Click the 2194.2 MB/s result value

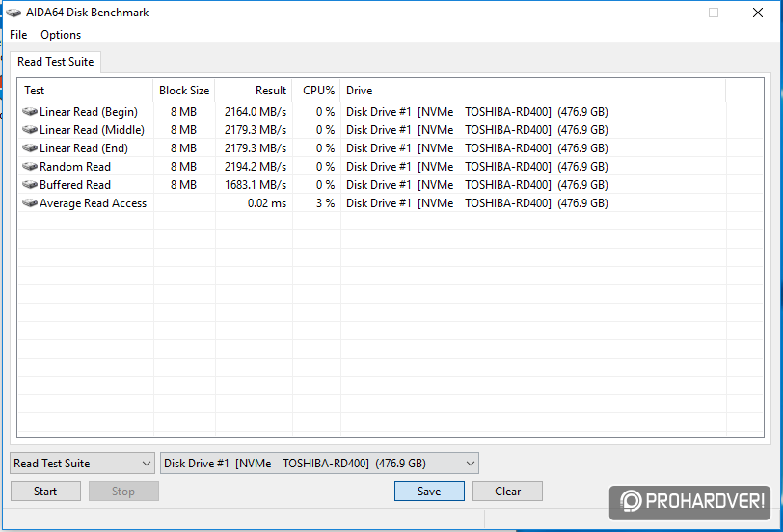pos(256,167)
